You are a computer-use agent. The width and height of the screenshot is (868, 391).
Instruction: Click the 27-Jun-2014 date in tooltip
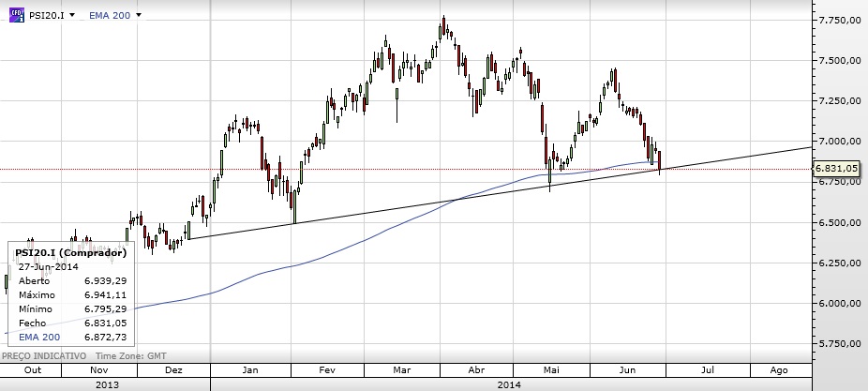[x=48, y=266]
